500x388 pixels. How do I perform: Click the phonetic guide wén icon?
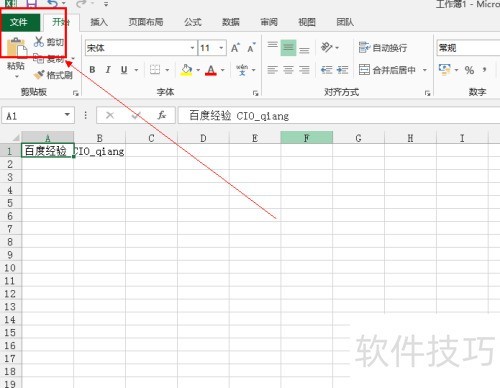click(x=242, y=70)
